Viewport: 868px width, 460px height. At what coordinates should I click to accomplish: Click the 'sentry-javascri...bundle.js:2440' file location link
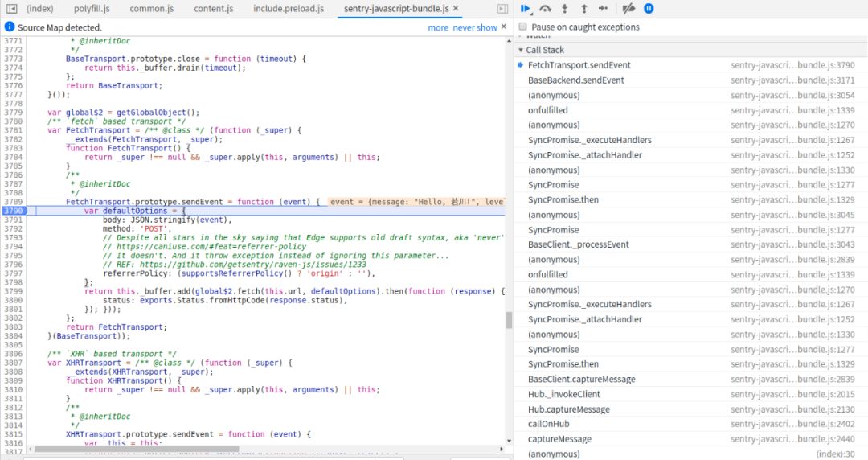point(792,439)
